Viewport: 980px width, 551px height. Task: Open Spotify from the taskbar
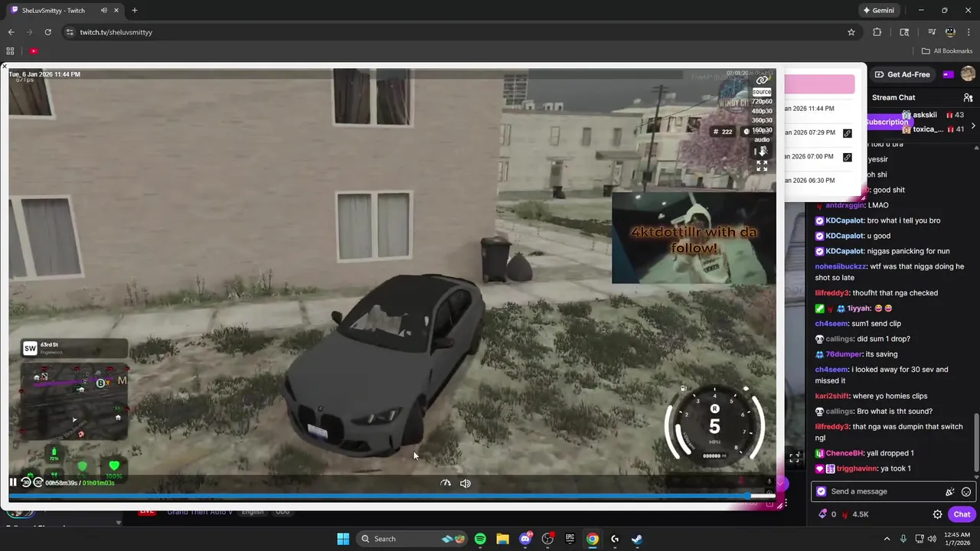click(480, 539)
